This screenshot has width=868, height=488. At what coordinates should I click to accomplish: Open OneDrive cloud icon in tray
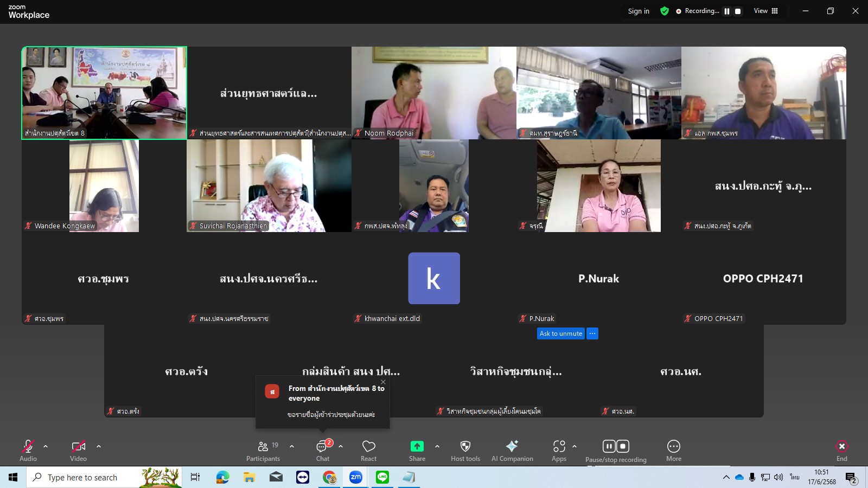(x=739, y=477)
